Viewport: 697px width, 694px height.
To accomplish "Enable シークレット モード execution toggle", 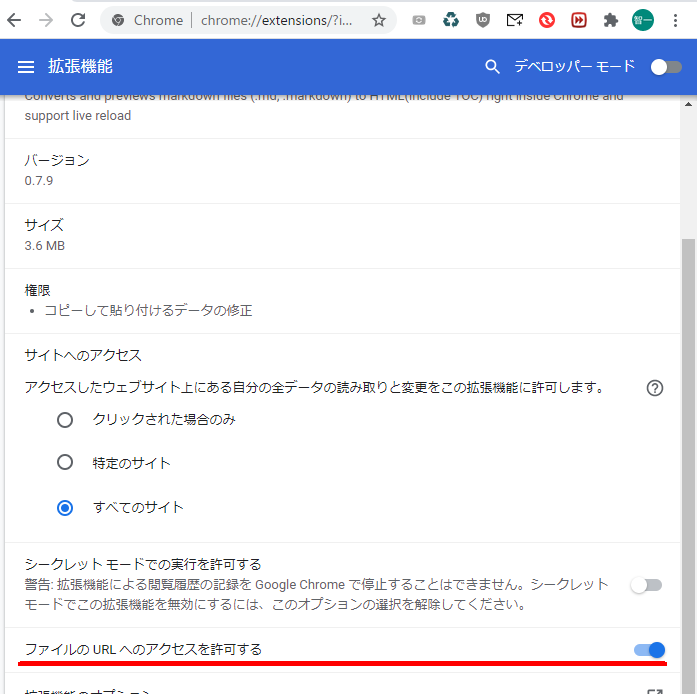I will pyautogui.click(x=646, y=585).
